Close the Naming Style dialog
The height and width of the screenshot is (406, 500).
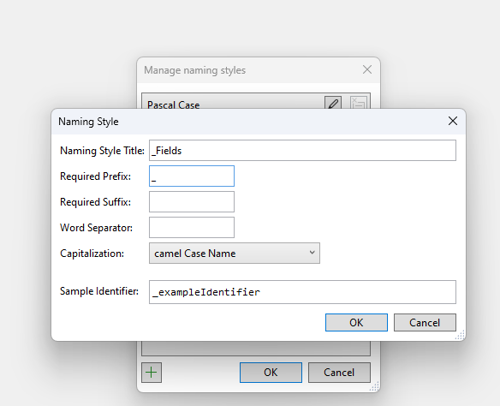point(452,121)
